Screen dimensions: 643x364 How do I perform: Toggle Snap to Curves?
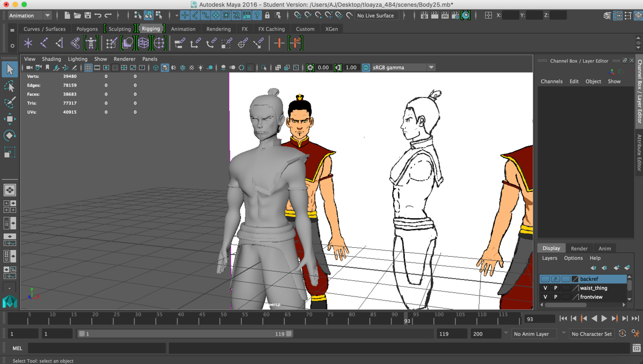click(x=308, y=15)
